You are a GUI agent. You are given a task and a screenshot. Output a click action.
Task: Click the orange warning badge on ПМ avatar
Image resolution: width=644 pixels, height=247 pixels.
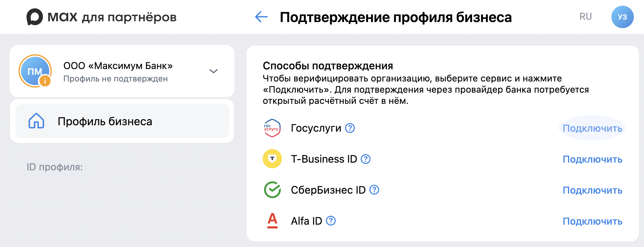pyautogui.click(x=45, y=81)
